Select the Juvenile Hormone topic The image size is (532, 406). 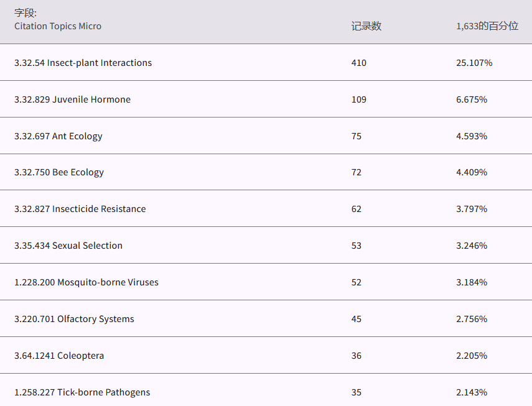(72, 99)
